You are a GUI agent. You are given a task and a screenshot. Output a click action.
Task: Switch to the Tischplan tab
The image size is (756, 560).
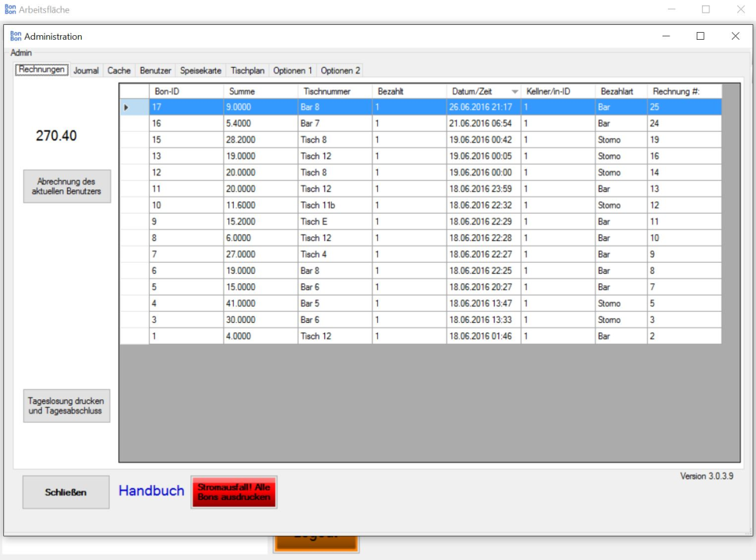pyautogui.click(x=248, y=70)
